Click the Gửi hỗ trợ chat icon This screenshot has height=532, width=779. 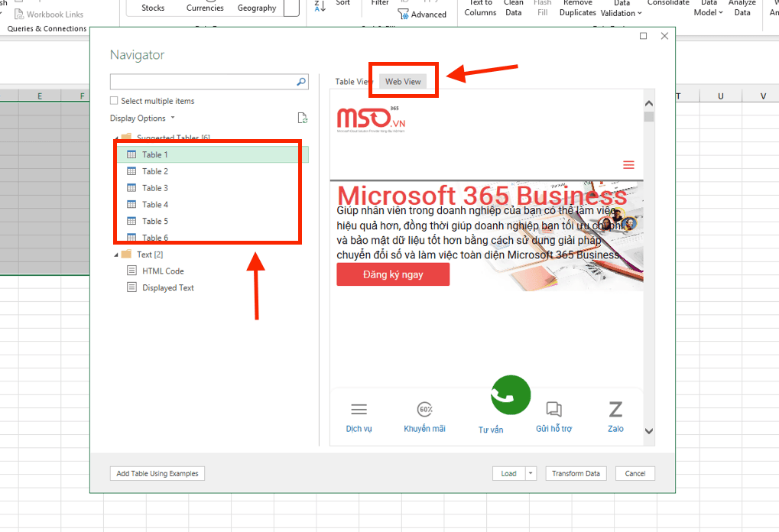(554, 409)
